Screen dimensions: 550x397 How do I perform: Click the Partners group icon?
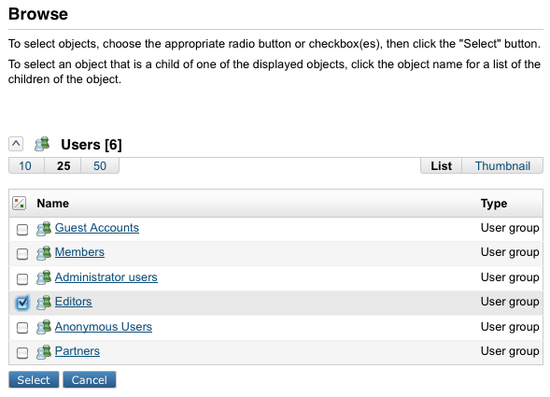[x=44, y=352]
